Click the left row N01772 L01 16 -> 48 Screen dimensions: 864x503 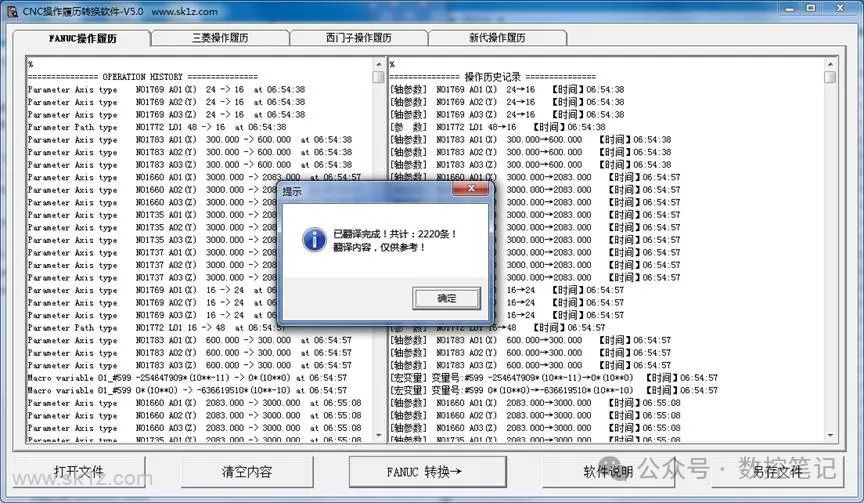(157, 327)
